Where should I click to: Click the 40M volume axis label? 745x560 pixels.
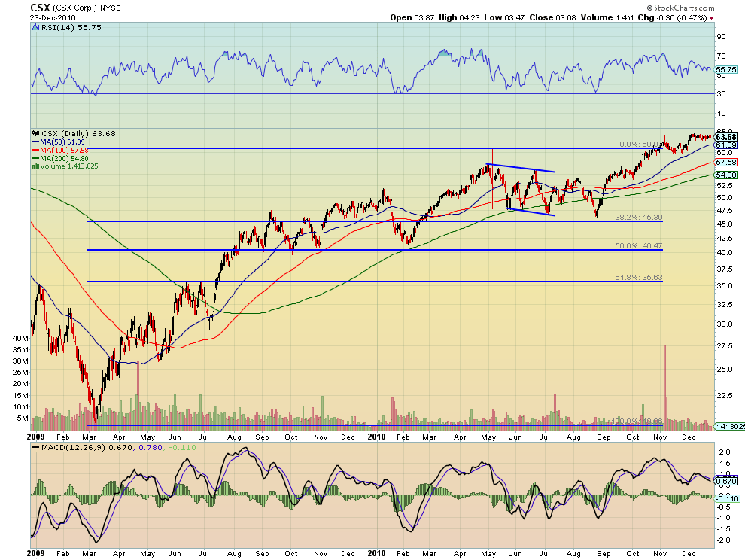pos(20,339)
